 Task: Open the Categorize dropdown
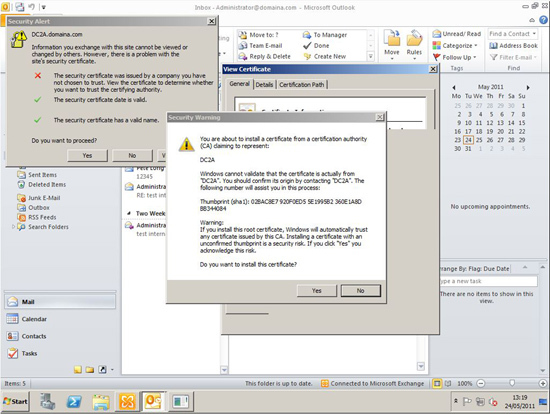click(455, 46)
